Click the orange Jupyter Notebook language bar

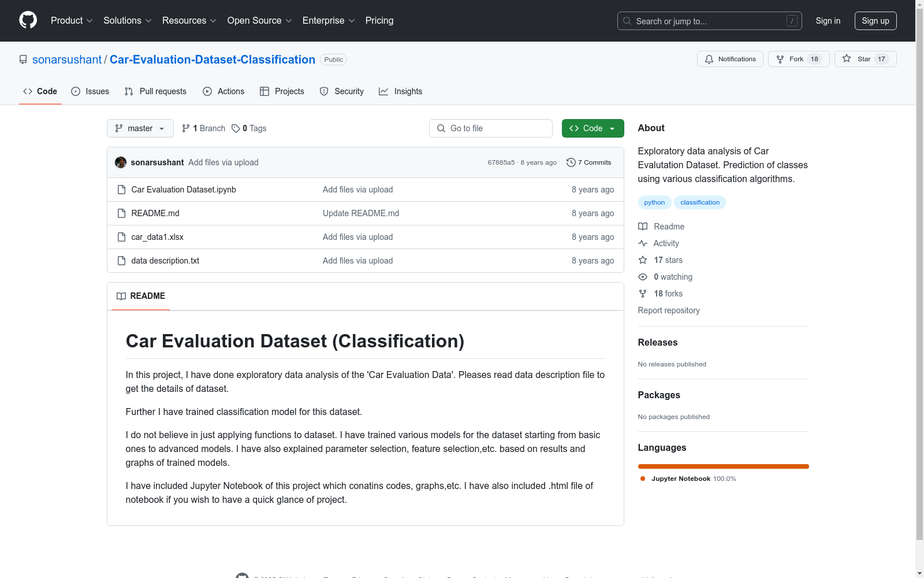click(x=724, y=466)
